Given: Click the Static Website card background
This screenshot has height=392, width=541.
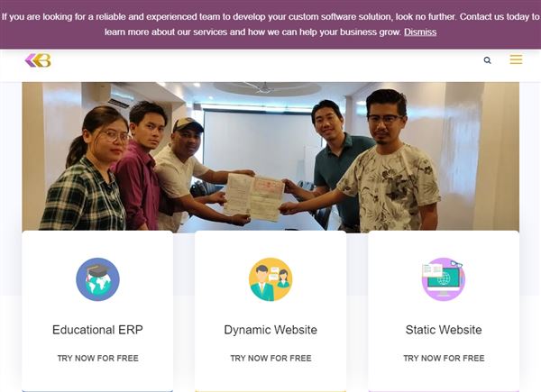Looking at the screenshot, I should pos(444,311).
